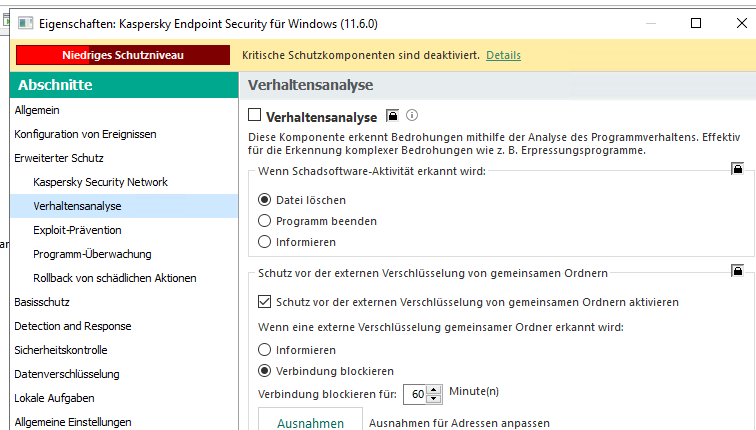This screenshot has width=756, height=430.
Task: Select Erweiterter Schutz in section tree
Action: point(58,158)
